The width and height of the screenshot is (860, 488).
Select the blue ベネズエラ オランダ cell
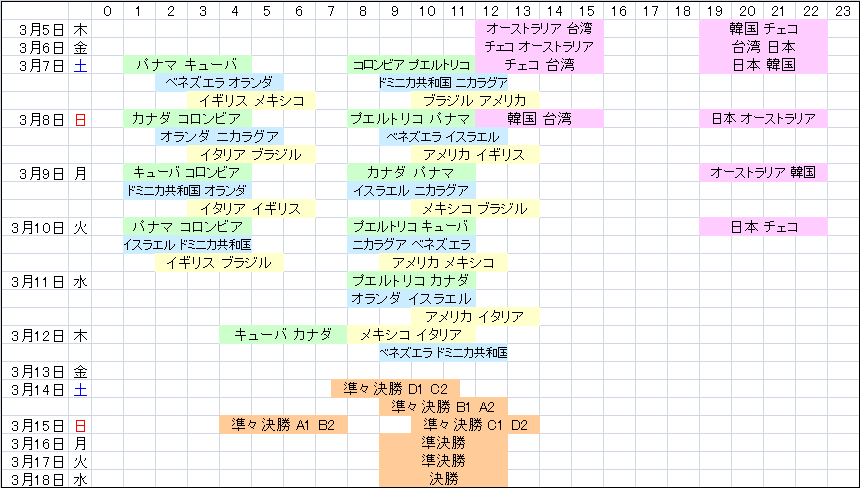[x=219, y=83]
